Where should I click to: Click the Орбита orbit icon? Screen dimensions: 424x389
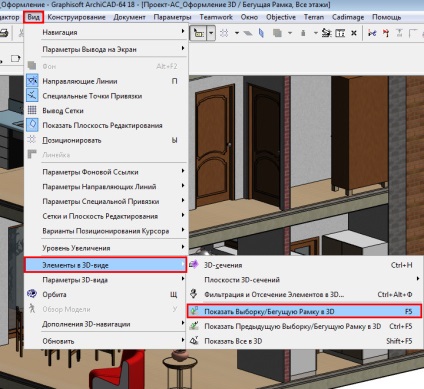tap(32, 294)
